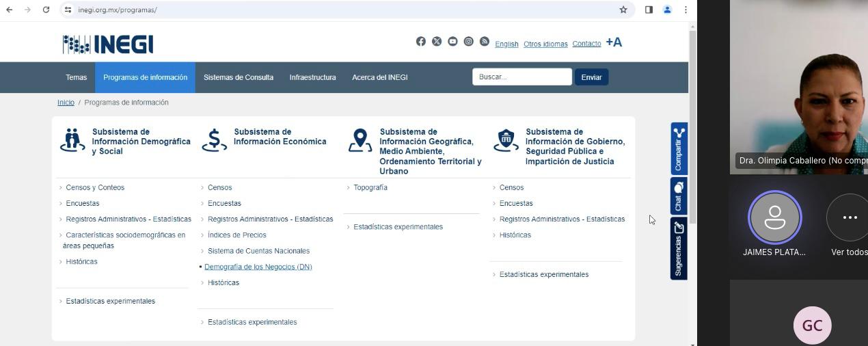Reload the INEGI page
This screenshot has width=868, height=346.
(x=46, y=10)
